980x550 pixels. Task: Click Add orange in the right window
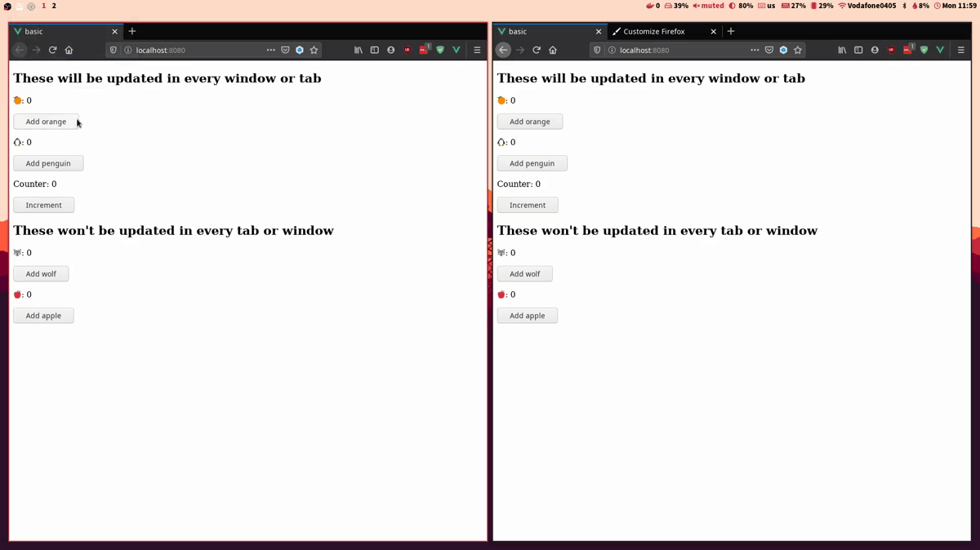[530, 122]
